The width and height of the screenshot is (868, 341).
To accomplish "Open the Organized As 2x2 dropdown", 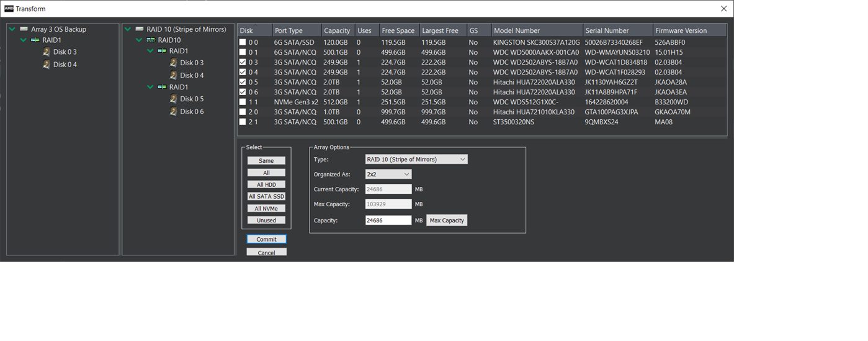I will 388,175.
